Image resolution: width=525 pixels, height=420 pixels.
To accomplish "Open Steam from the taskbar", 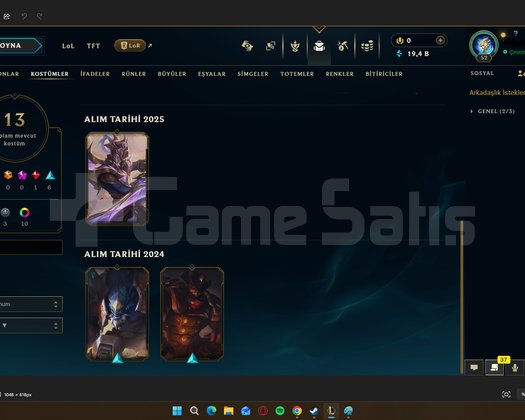I will coord(314,411).
